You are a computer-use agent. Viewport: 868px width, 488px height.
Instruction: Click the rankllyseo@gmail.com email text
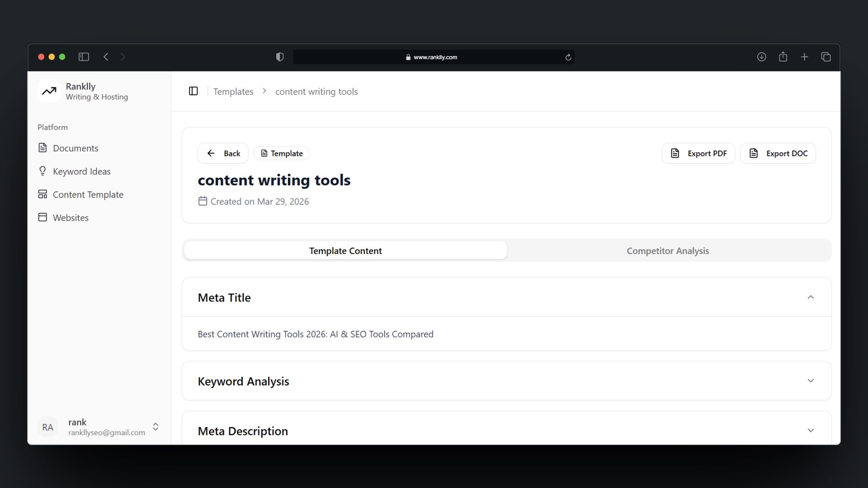107,432
